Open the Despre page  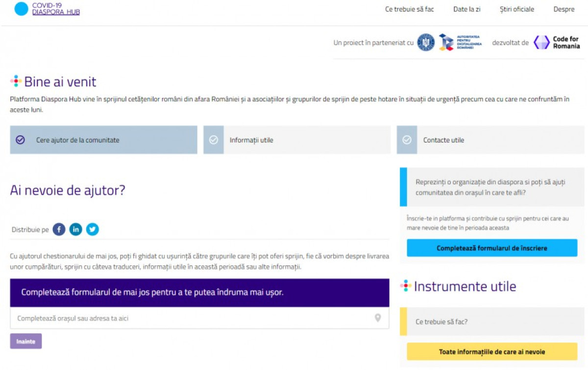pyautogui.click(x=563, y=9)
